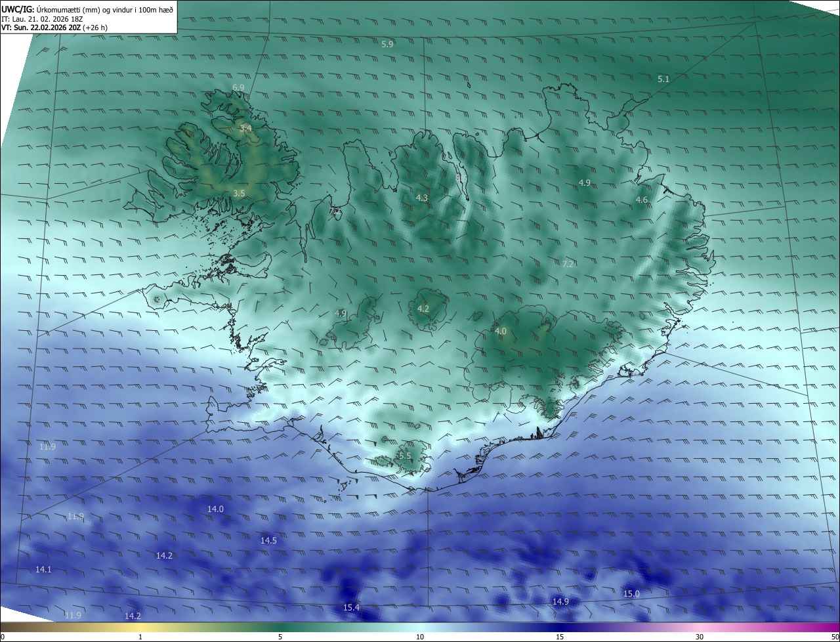
Task: Click the 3.4 value label on the map
Action: pyautogui.click(x=245, y=128)
